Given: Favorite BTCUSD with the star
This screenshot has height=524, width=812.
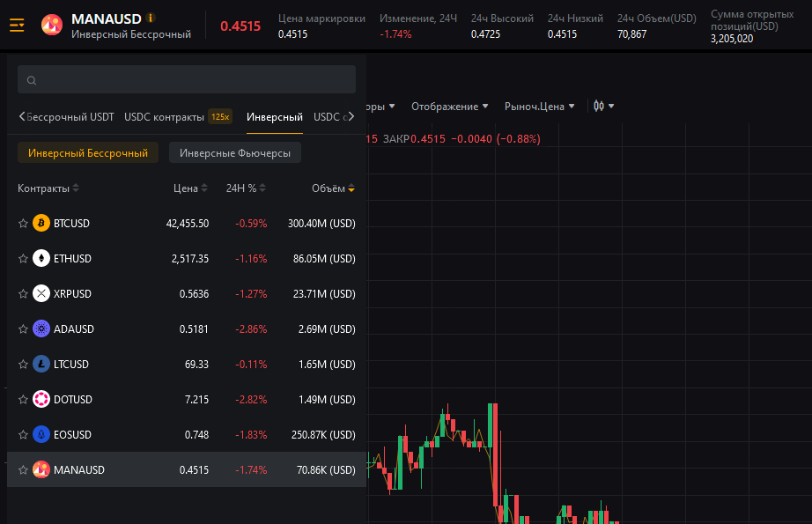Looking at the screenshot, I should (23, 224).
